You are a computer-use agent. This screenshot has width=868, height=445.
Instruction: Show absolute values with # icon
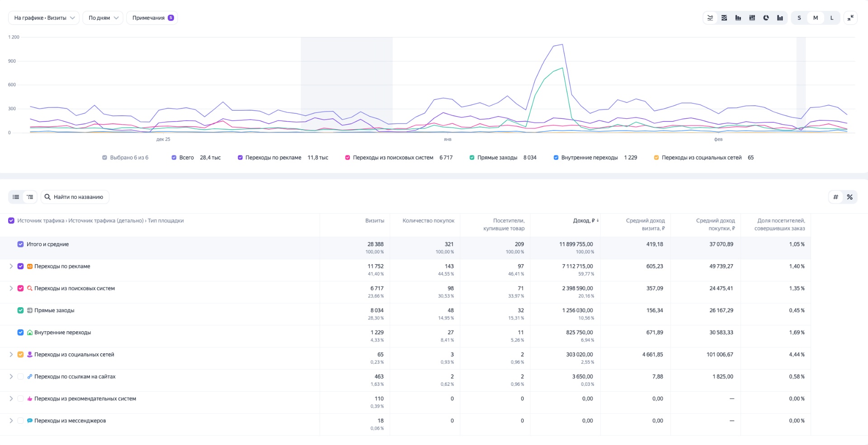[x=835, y=197]
